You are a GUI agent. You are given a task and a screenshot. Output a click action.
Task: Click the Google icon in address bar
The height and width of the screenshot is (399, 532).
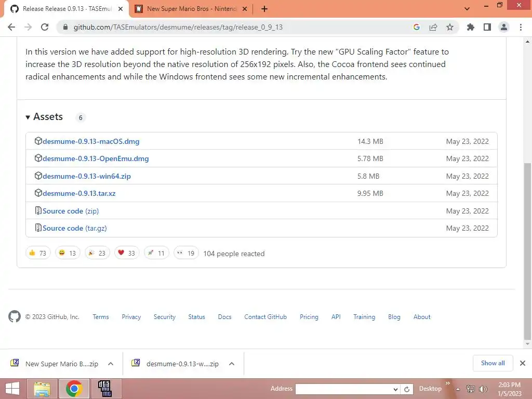tap(417, 27)
